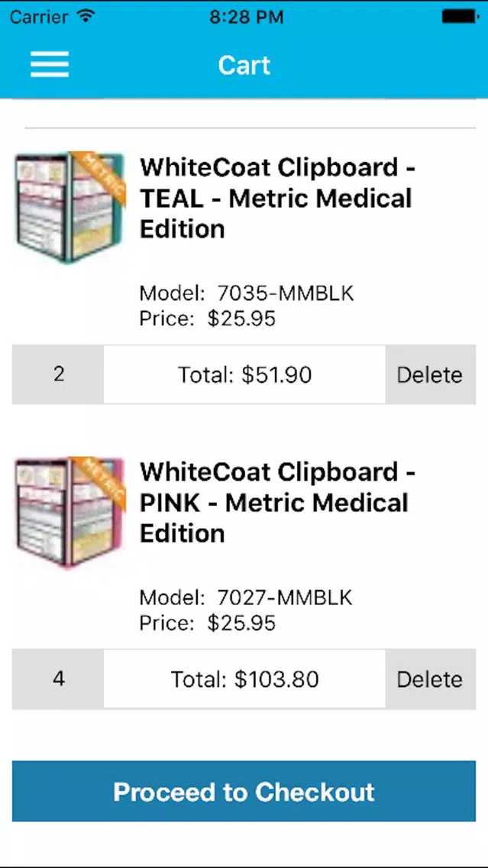
Task: Tap the Cart header title
Action: (x=244, y=65)
